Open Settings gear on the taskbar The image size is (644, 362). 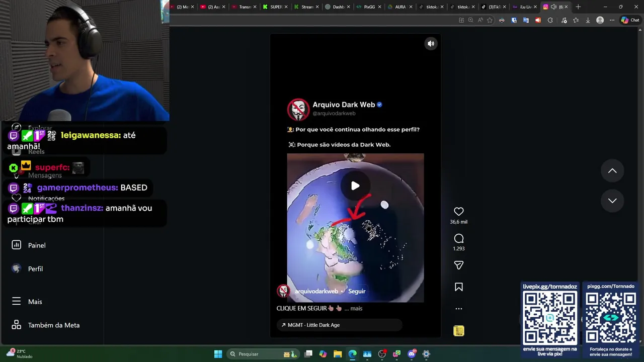(426, 354)
